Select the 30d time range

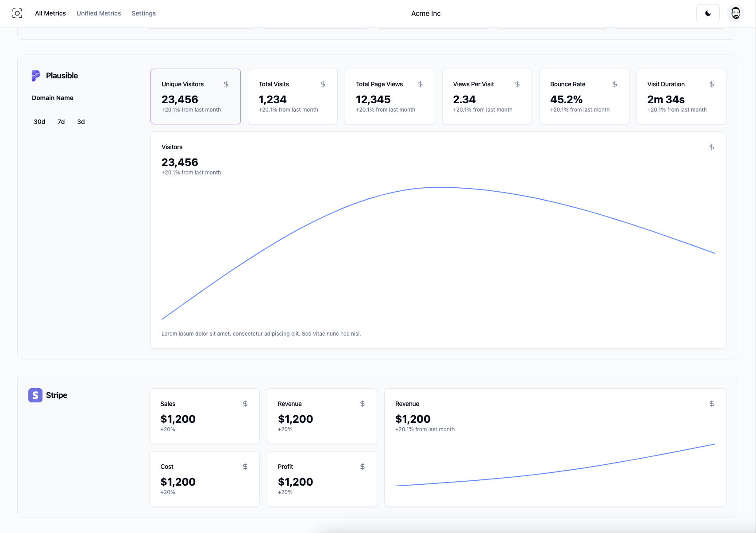pyautogui.click(x=39, y=122)
